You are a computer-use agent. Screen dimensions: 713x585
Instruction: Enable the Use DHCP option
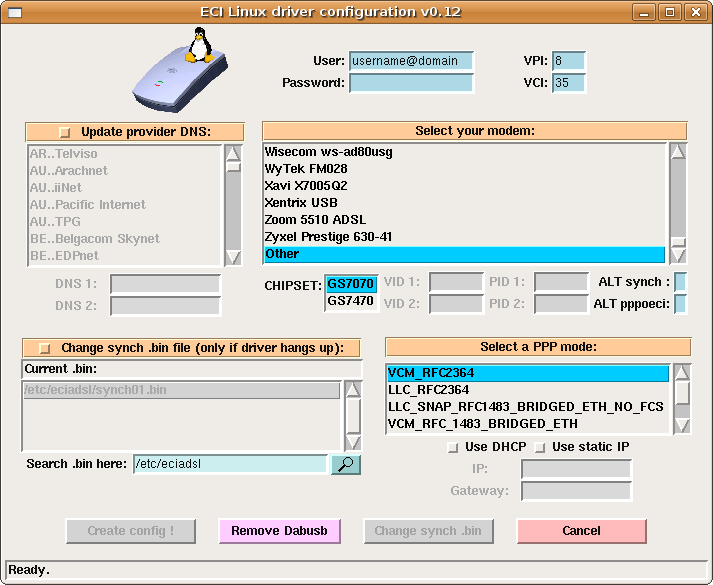pos(453,446)
